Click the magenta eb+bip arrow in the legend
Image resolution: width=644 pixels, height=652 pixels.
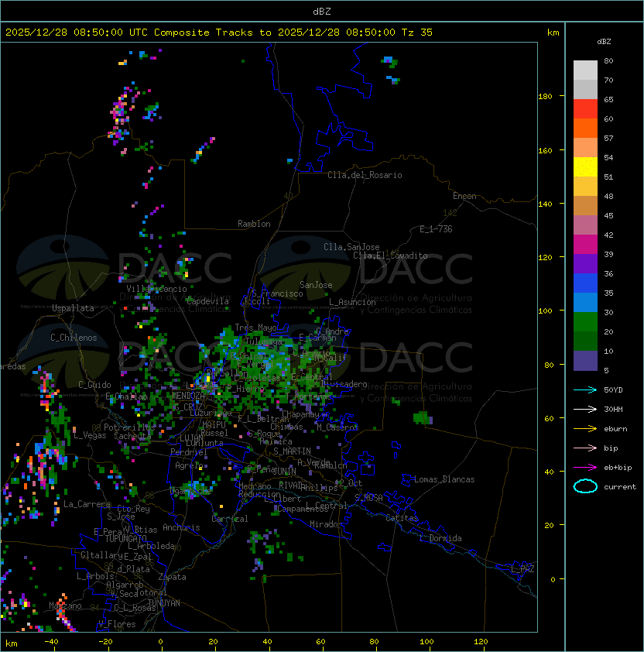point(585,468)
